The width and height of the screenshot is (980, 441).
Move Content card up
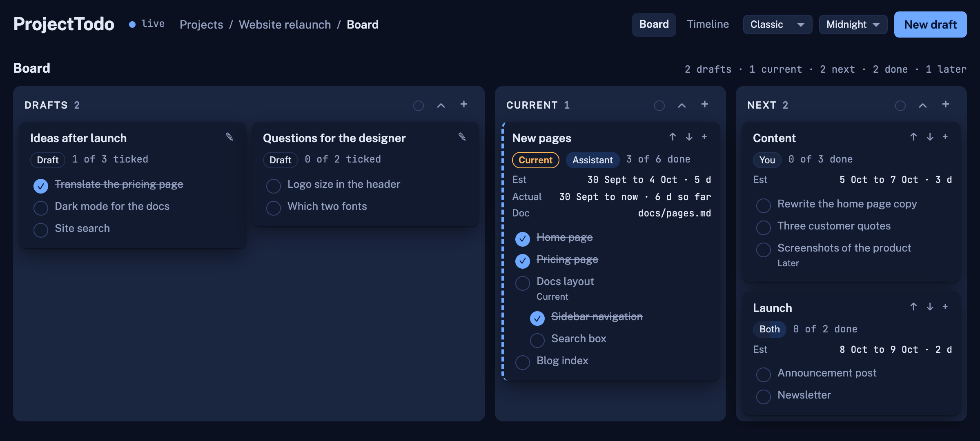click(x=913, y=137)
